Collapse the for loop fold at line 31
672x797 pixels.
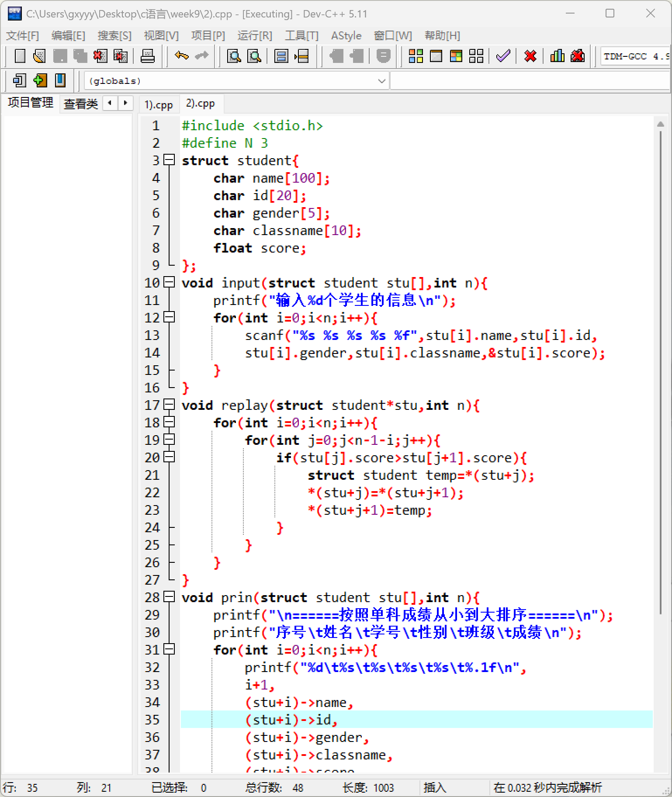tap(169, 649)
